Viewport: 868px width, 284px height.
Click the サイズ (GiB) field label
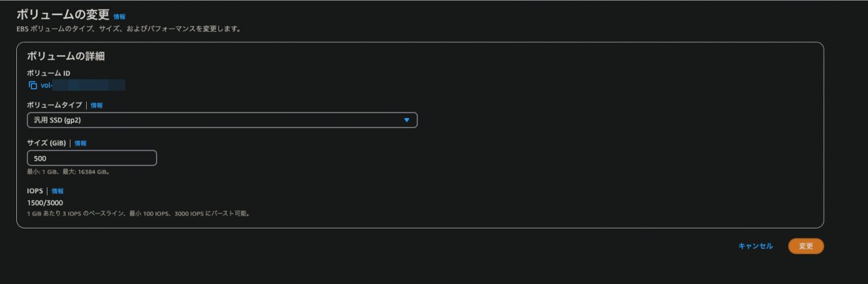click(x=46, y=144)
